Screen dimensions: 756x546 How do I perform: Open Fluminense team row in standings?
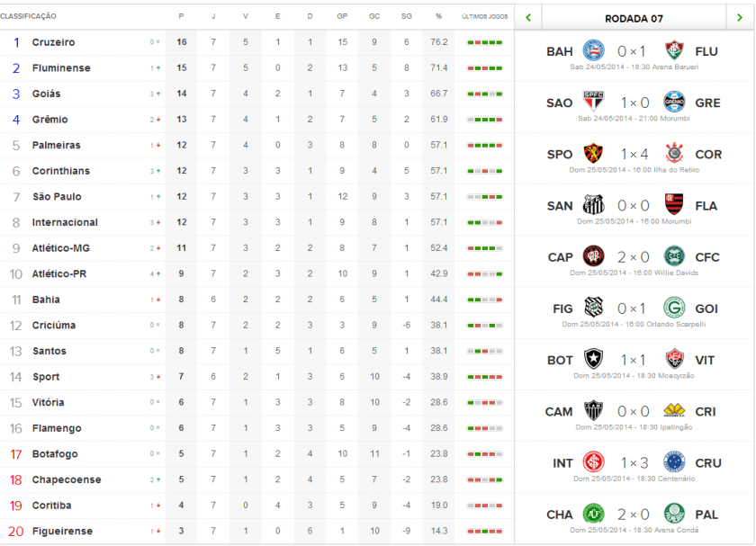[60, 68]
